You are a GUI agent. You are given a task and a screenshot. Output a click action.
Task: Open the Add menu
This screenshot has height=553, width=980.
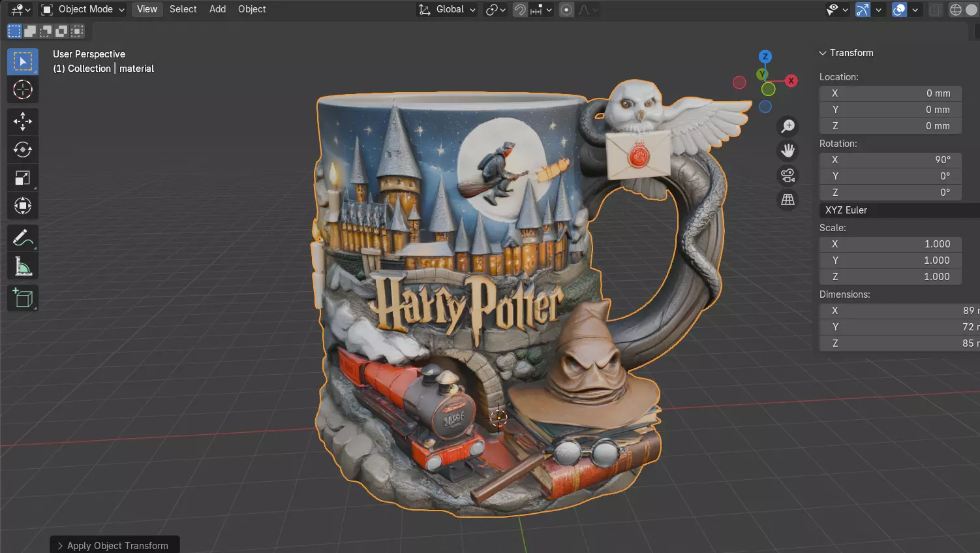point(217,9)
